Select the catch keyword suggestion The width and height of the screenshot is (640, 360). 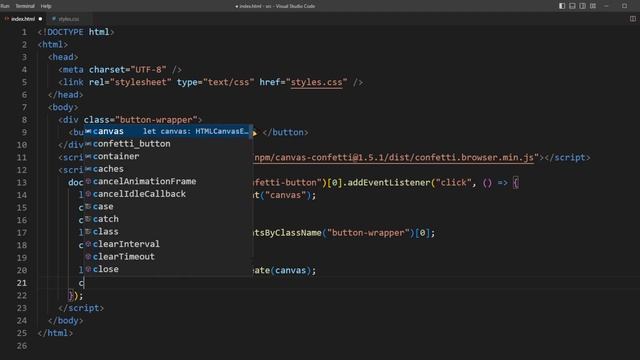[168, 219]
